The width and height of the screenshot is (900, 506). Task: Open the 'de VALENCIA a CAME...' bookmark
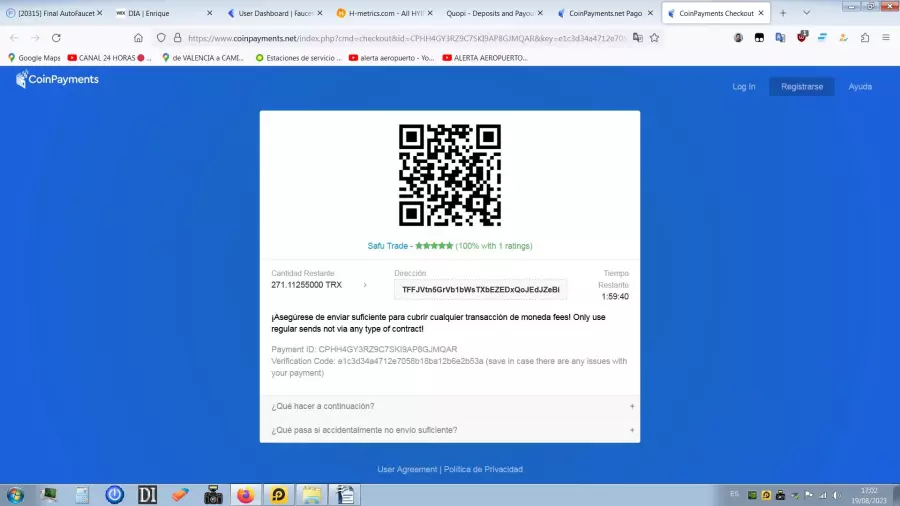203,58
